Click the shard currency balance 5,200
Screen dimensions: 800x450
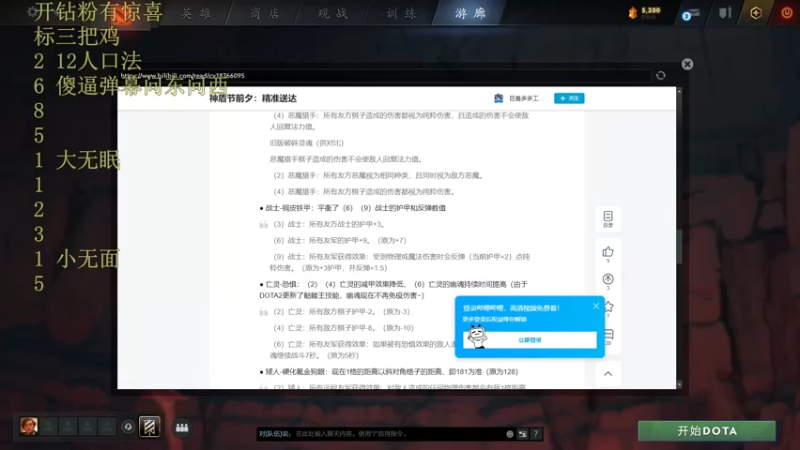click(x=645, y=12)
